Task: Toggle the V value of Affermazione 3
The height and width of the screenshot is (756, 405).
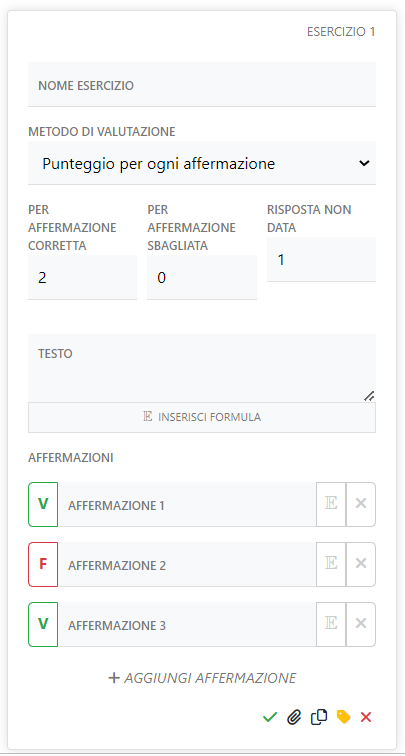Action: point(43,624)
